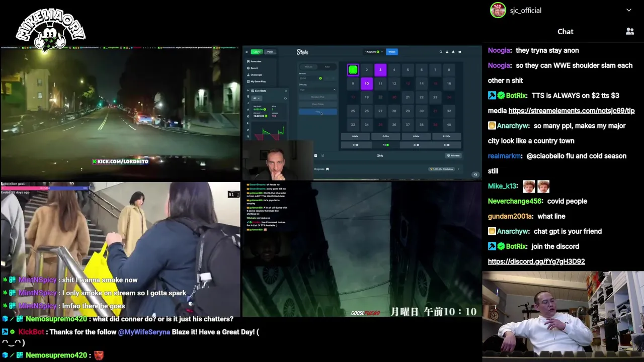Click the Stake logo in header
This screenshot has width=644, height=362.
pos(302,52)
